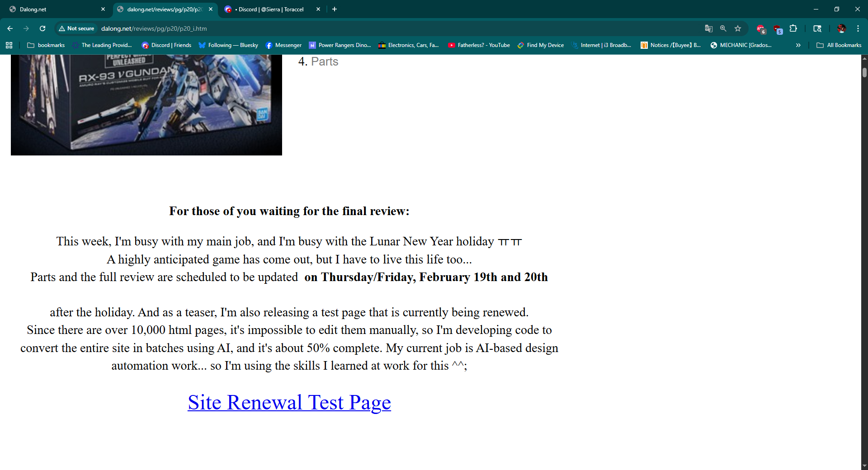This screenshot has height=470, width=868.
Task: Open the zoom magnifier icon in address bar
Action: [x=723, y=28]
